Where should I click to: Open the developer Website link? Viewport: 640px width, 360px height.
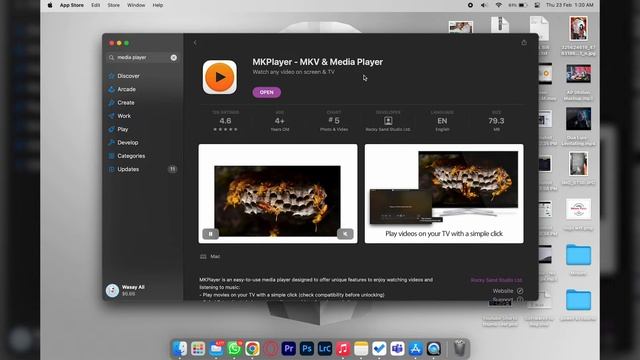click(507, 291)
